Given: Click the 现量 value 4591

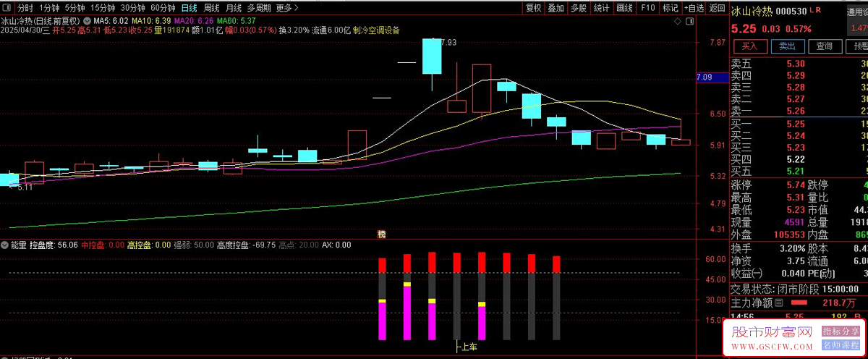Looking at the screenshot, I should [x=793, y=222].
